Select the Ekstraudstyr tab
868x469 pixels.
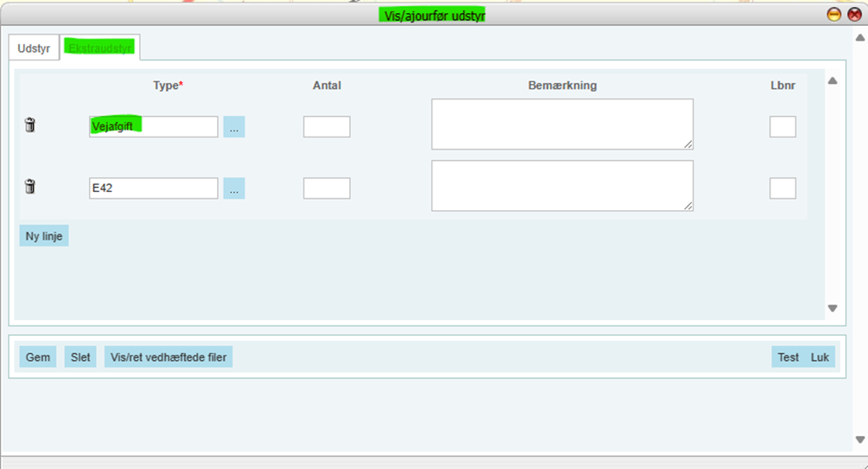tap(100, 48)
